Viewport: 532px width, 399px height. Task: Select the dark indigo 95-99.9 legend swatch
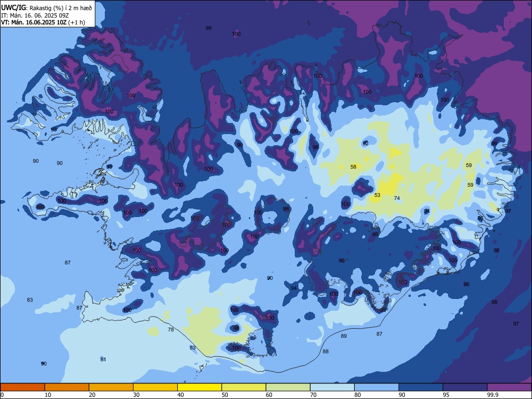(465, 387)
